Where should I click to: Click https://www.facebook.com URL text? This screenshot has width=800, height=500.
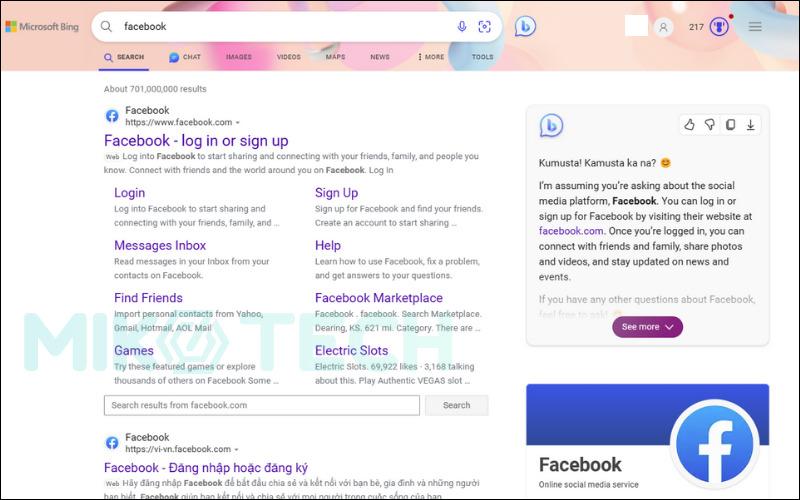coord(179,122)
